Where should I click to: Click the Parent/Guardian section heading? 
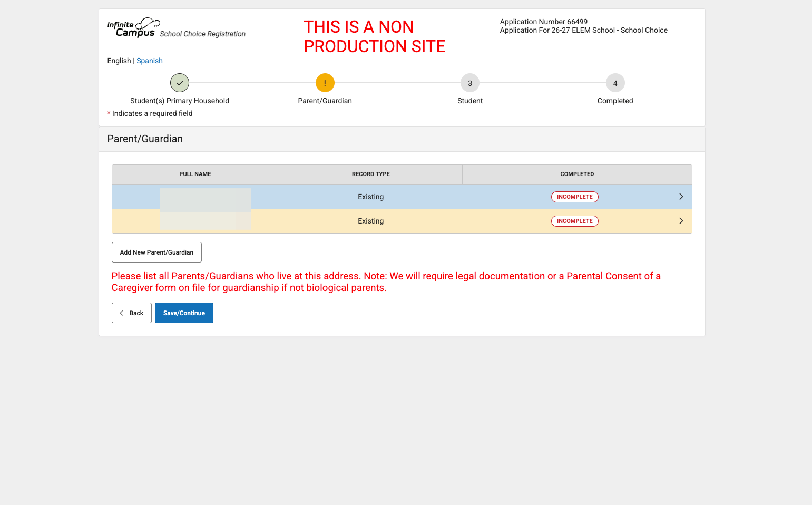coord(145,139)
